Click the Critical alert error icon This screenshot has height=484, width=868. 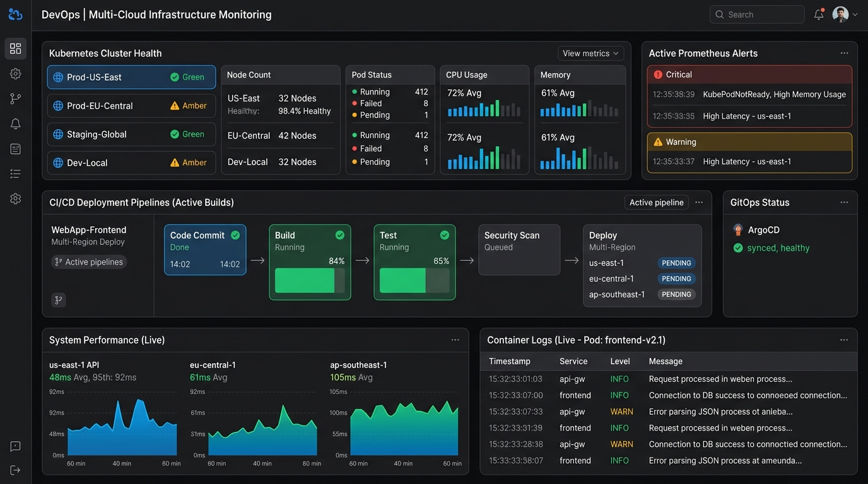point(659,74)
